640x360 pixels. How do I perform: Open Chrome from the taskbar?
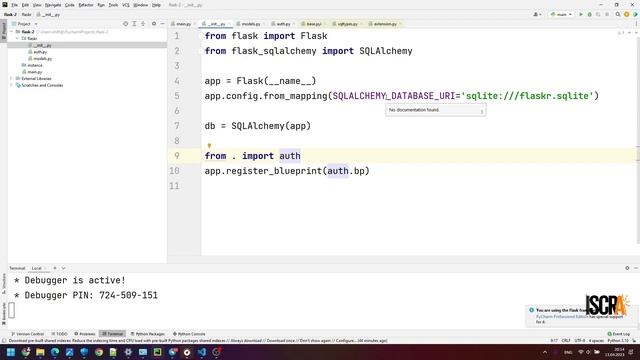click(x=99, y=352)
